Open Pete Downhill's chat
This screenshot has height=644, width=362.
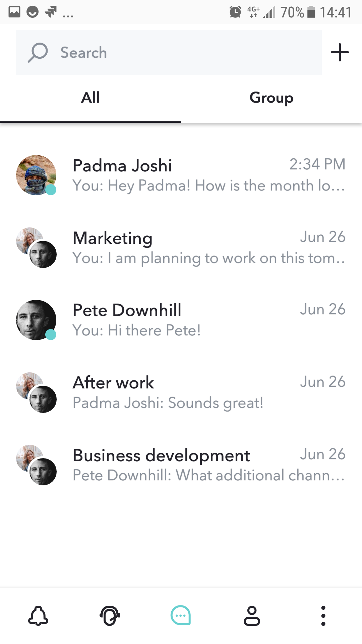pyautogui.click(x=208, y=320)
